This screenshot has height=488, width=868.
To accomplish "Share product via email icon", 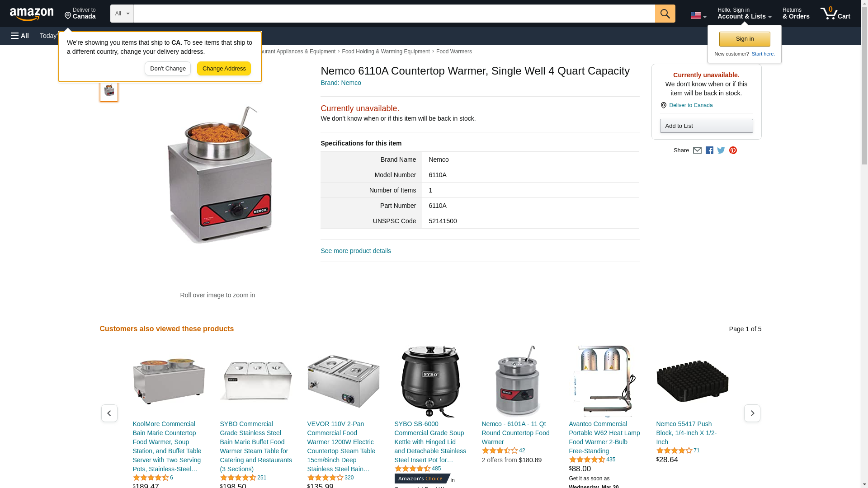I will (697, 150).
